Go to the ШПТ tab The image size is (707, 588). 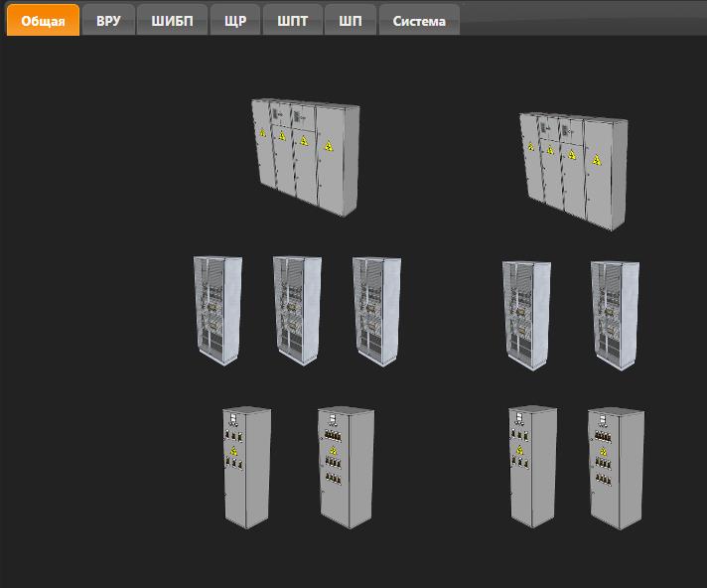[293, 20]
